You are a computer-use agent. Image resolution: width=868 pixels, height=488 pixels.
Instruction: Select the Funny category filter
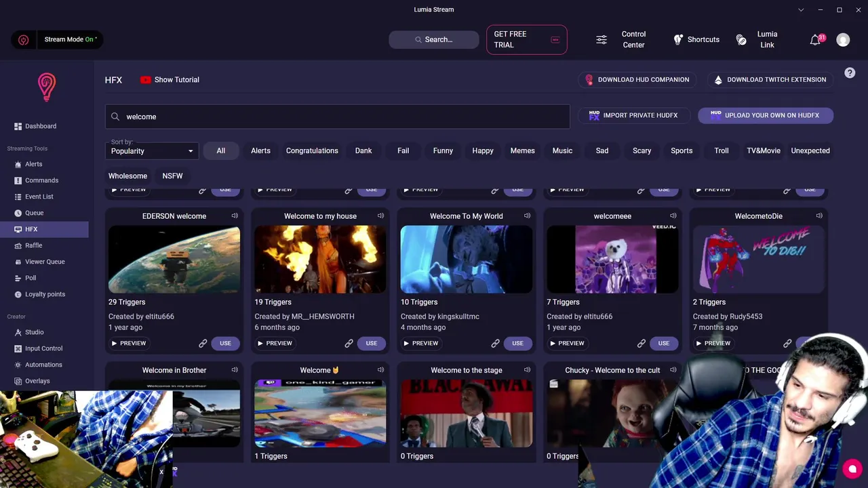tap(443, 151)
